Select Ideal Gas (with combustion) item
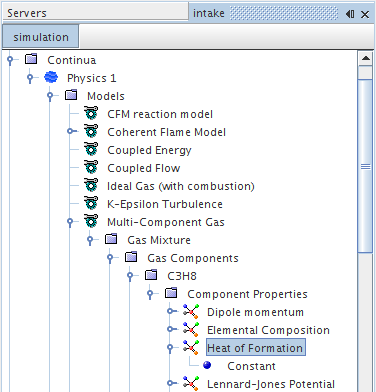The height and width of the screenshot is (392, 376). point(181,186)
